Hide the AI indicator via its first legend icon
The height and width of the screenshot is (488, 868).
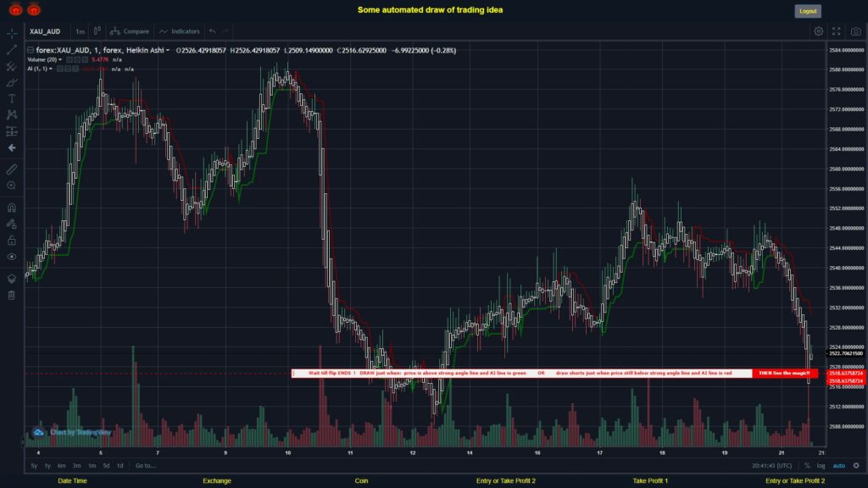point(60,69)
